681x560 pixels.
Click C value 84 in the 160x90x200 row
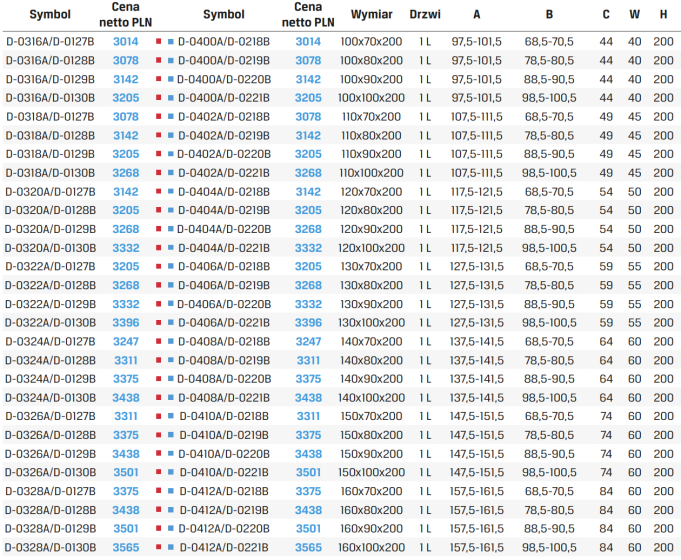(x=606, y=529)
